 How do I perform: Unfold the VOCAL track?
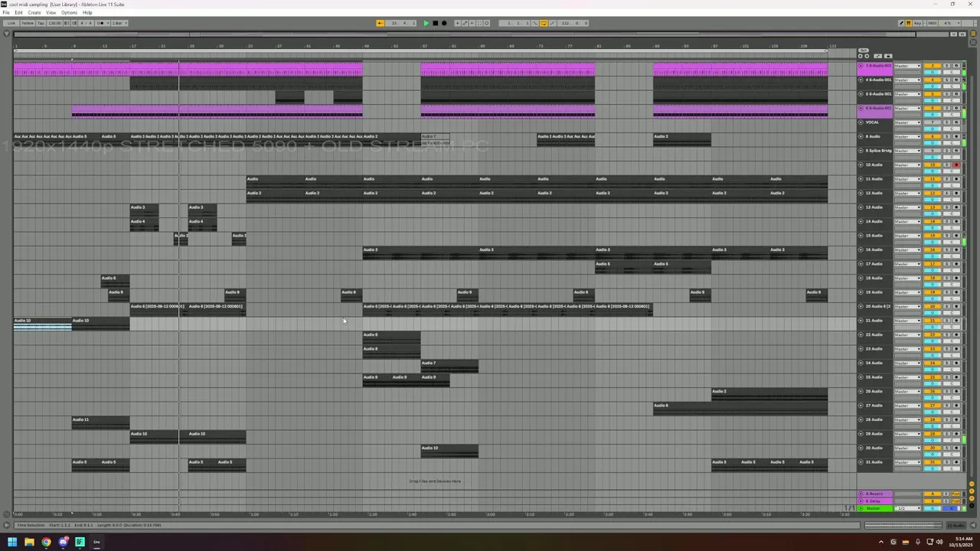point(861,122)
